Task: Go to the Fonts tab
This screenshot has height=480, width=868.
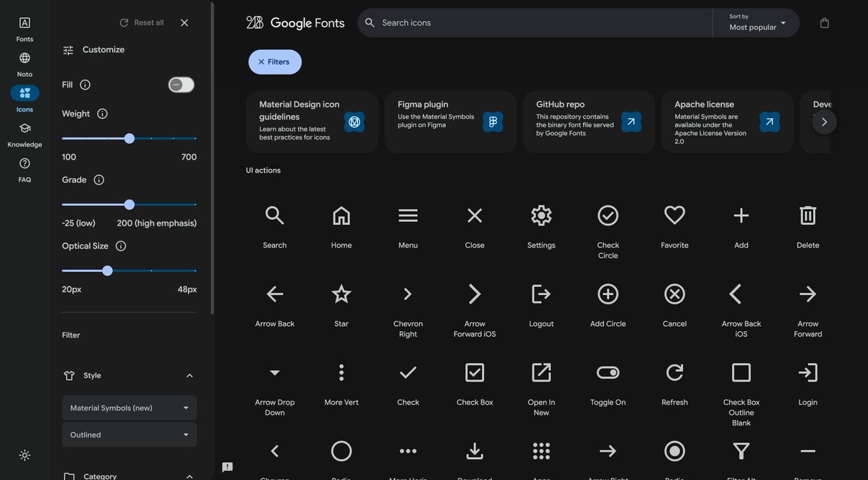Action: (x=25, y=29)
